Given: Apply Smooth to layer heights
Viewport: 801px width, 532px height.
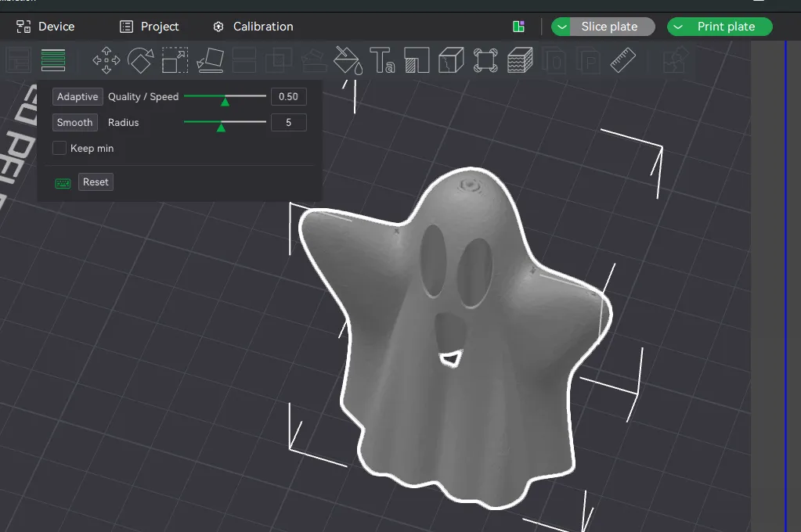Looking at the screenshot, I should tap(74, 123).
